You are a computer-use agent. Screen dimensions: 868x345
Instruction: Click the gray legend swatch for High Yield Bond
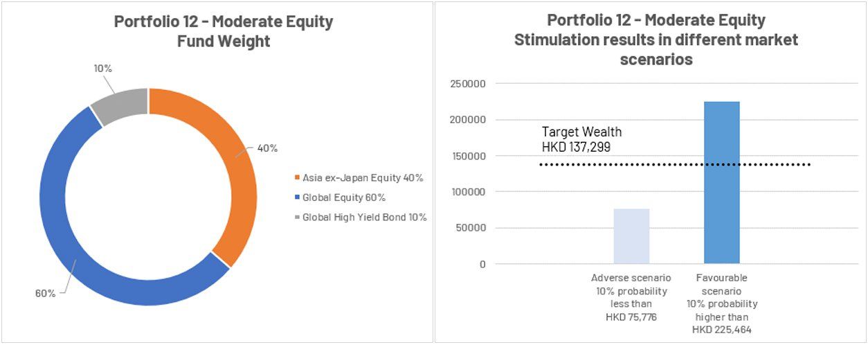coord(298,218)
